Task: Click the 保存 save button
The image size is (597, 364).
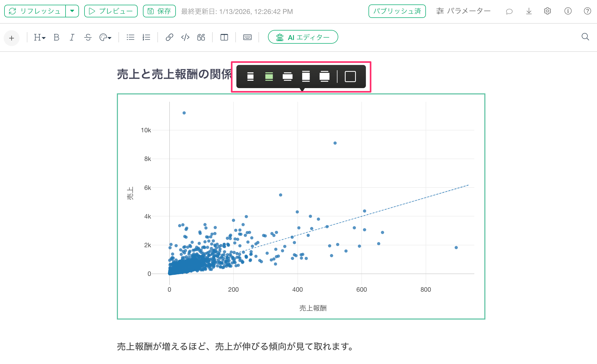Action: (159, 11)
